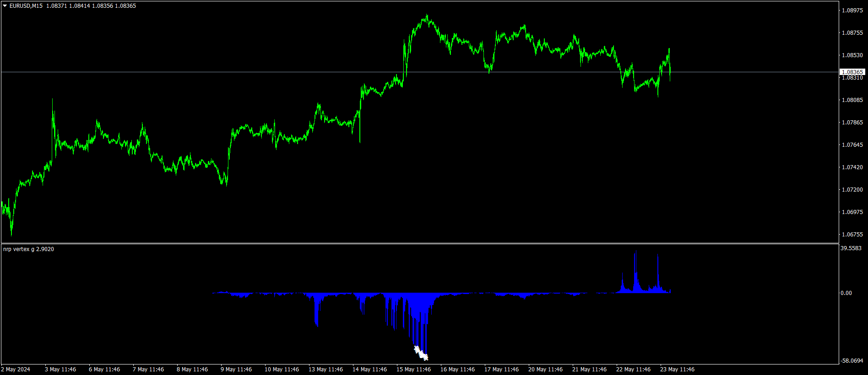Select the indicator scale zero level 0.00

coord(846,293)
